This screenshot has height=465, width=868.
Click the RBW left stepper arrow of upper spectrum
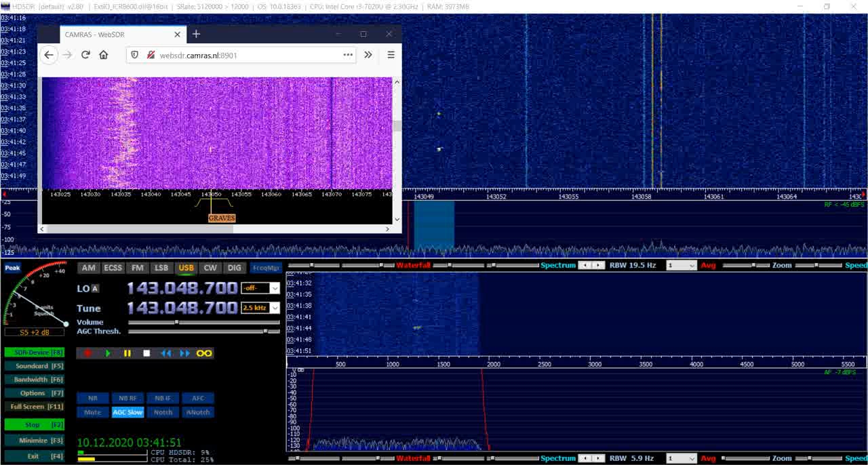585,266
